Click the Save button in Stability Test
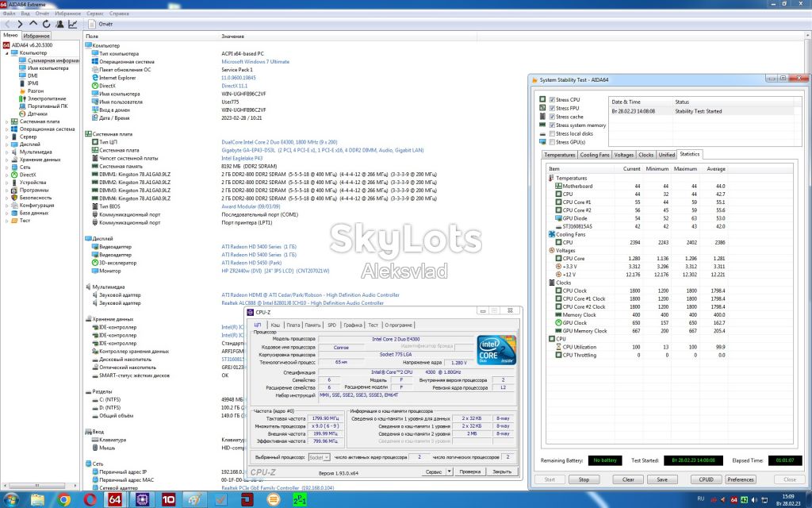 click(662, 479)
